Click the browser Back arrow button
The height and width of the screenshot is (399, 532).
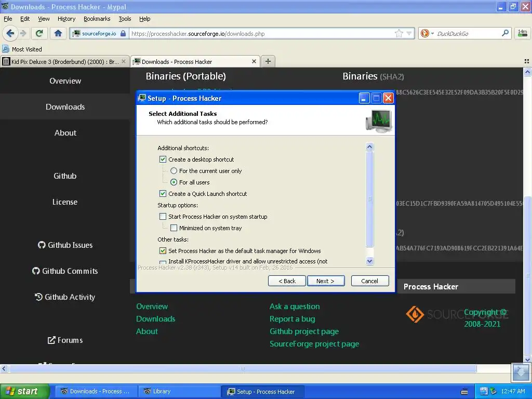tap(10, 33)
